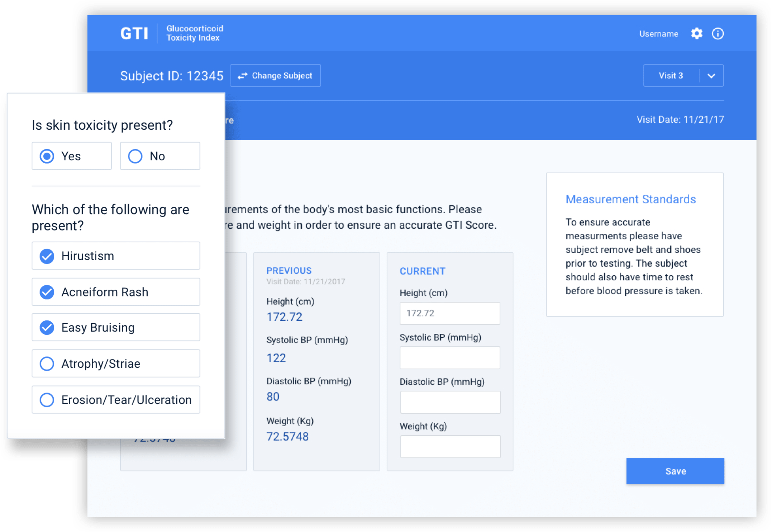Screen dimensions: 772x532
Task: Uncheck the Hirustism checkbox
Action: coord(47,256)
